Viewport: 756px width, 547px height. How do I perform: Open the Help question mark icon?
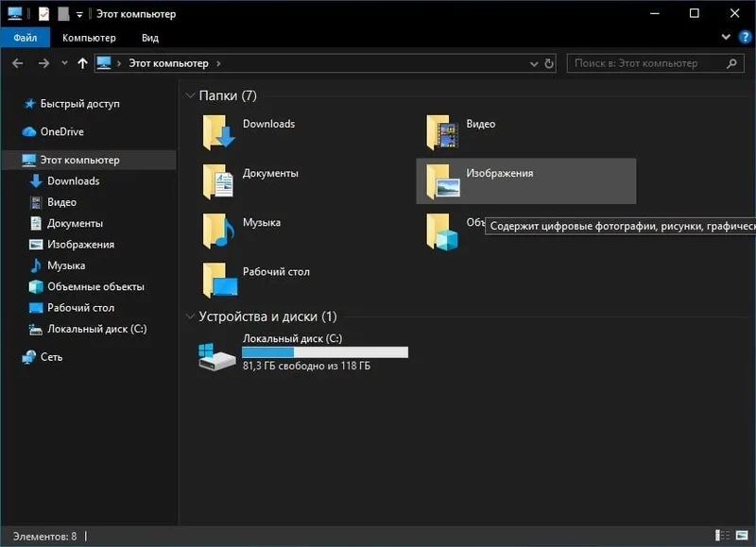pyautogui.click(x=745, y=37)
